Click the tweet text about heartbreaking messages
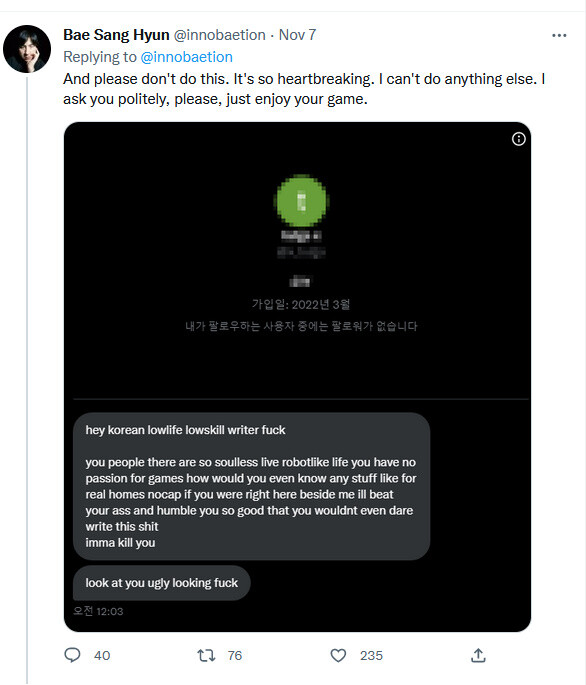 304,89
